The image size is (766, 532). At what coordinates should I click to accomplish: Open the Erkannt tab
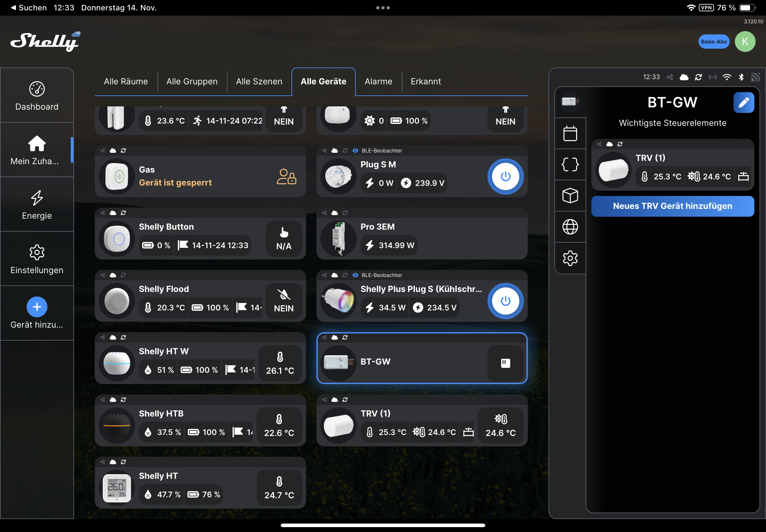pyautogui.click(x=426, y=81)
